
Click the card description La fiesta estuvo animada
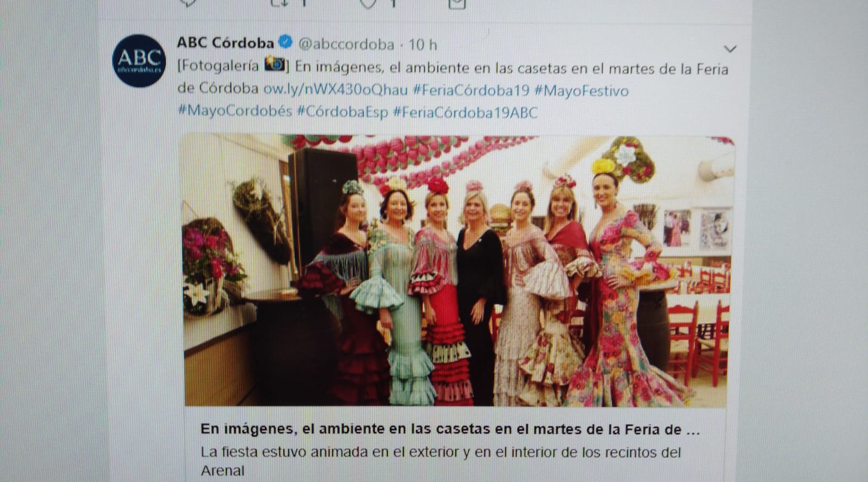[x=441, y=461]
